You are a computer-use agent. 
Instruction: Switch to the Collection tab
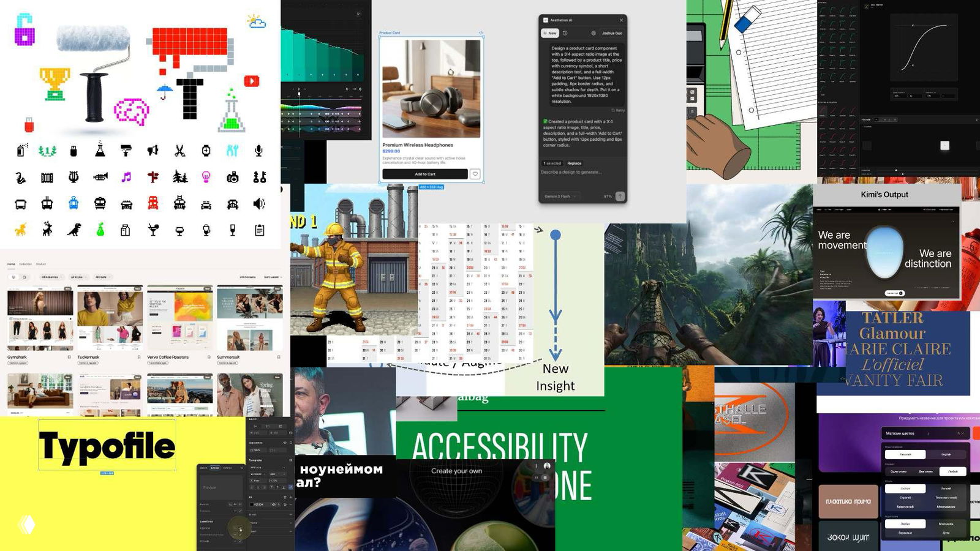tap(26, 264)
